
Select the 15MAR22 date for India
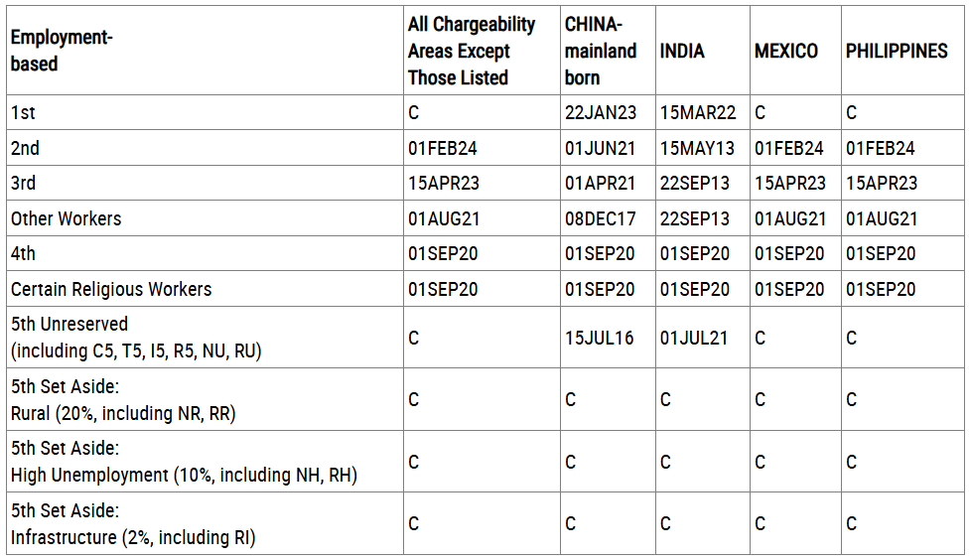pyautogui.click(x=698, y=113)
